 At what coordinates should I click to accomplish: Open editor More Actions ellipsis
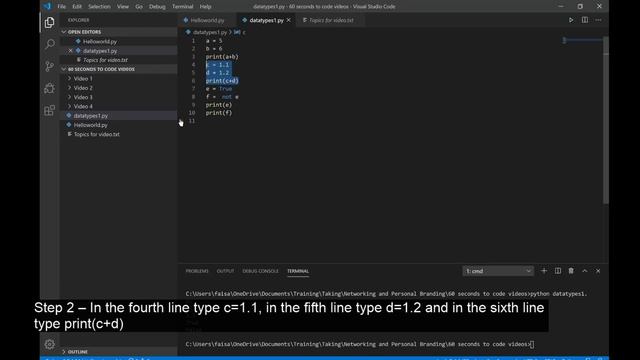pos(598,20)
